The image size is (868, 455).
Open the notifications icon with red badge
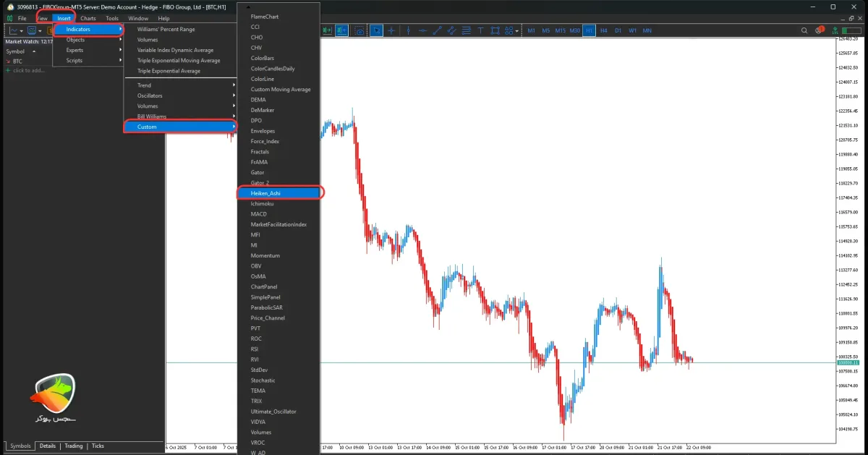(x=820, y=30)
